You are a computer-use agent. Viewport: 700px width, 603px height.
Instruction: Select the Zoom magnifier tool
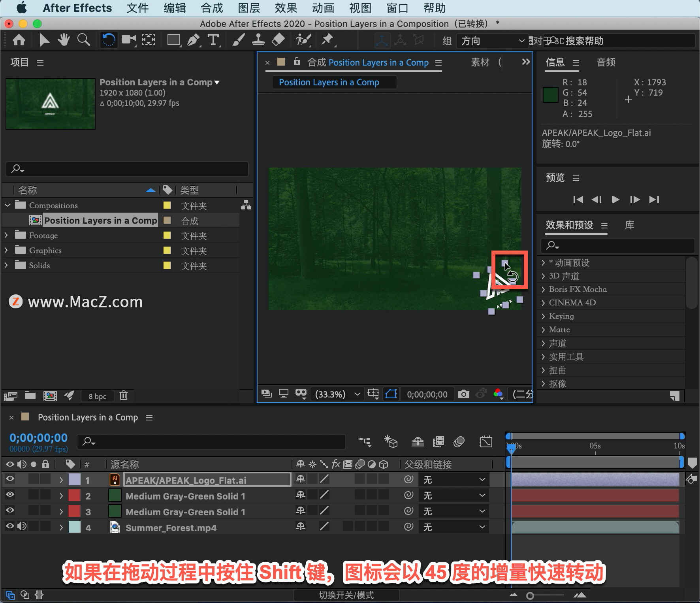[83, 40]
